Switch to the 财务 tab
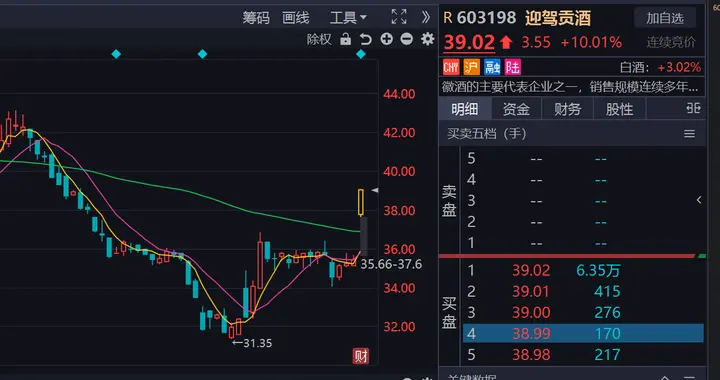 tap(568, 109)
